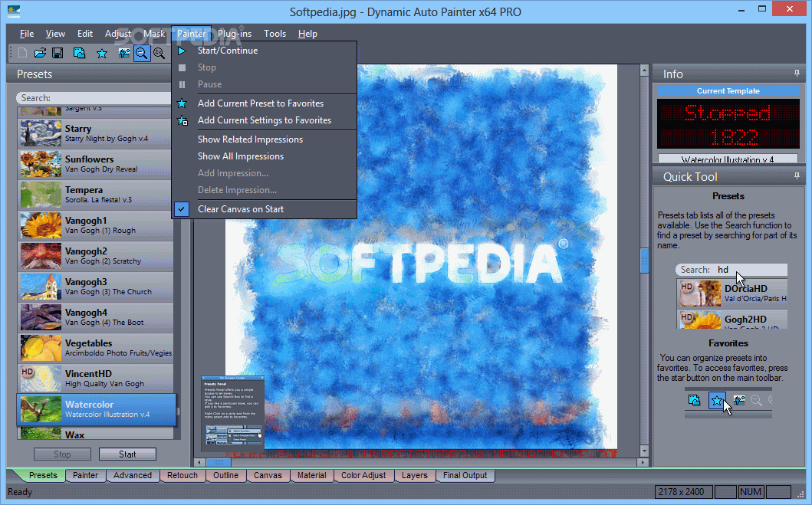Click the Presets search field
The width and height of the screenshot is (812, 505).
coord(94,98)
